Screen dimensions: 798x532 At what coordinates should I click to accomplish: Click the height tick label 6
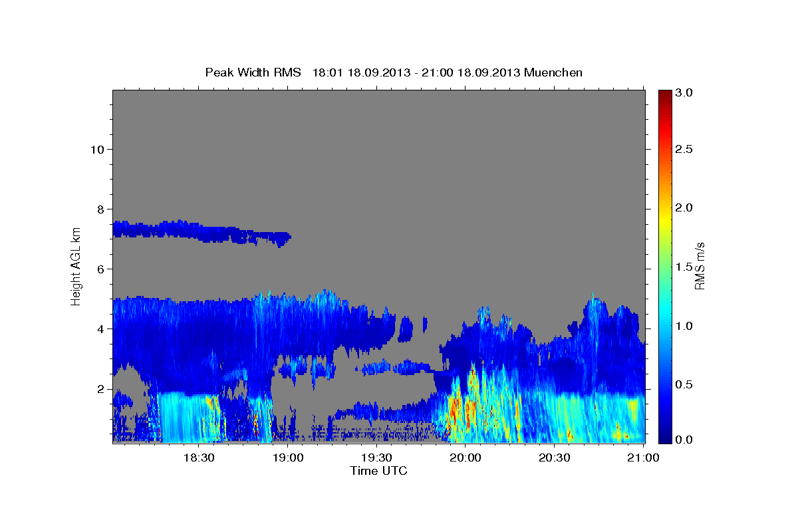tap(100, 269)
